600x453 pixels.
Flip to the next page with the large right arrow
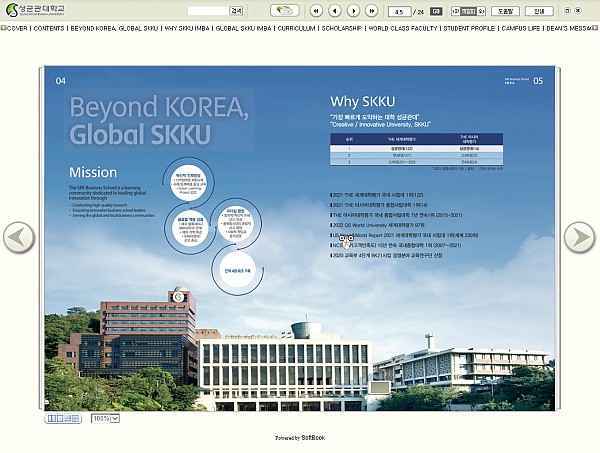[580, 238]
